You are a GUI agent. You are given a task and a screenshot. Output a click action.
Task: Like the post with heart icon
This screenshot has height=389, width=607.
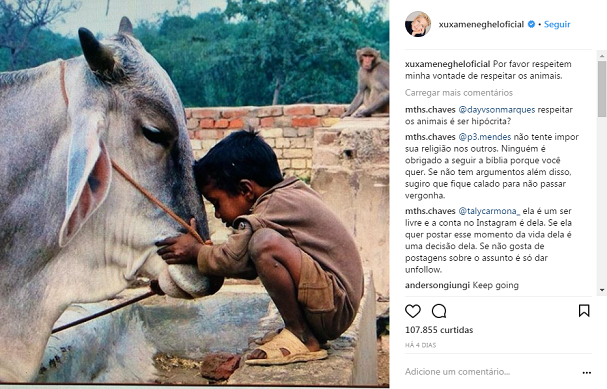click(413, 311)
